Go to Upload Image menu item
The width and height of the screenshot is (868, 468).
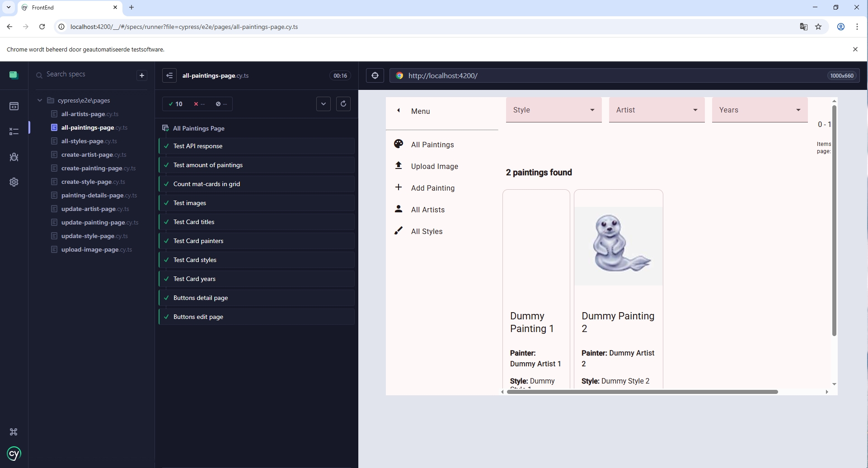(x=434, y=166)
